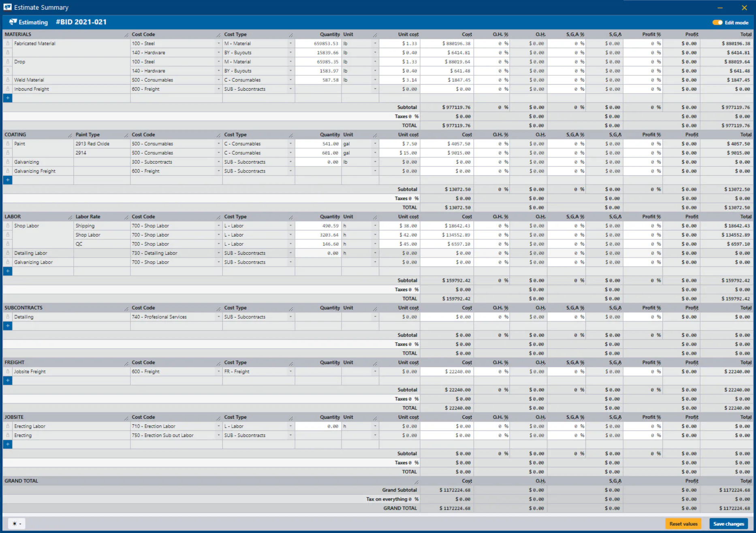Image resolution: width=756 pixels, height=533 pixels.
Task: Click the lock icon beside Jobsite Freight
Action: click(8, 371)
